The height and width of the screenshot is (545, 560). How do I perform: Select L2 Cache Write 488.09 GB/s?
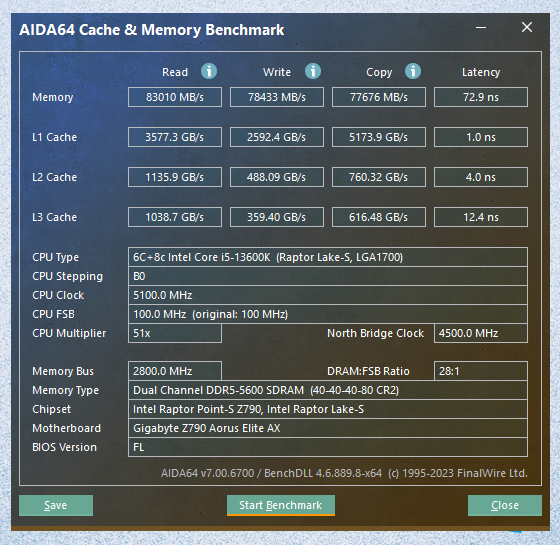[277, 177]
